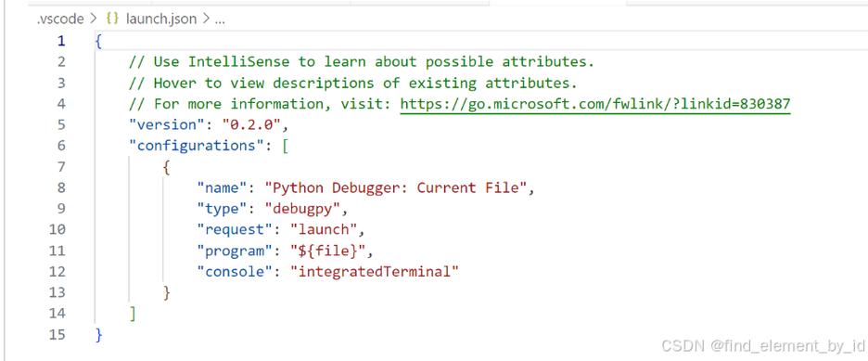The image size is (868, 361).
Task: Click the "name" key on line 8
Action: tap(222, 187)
